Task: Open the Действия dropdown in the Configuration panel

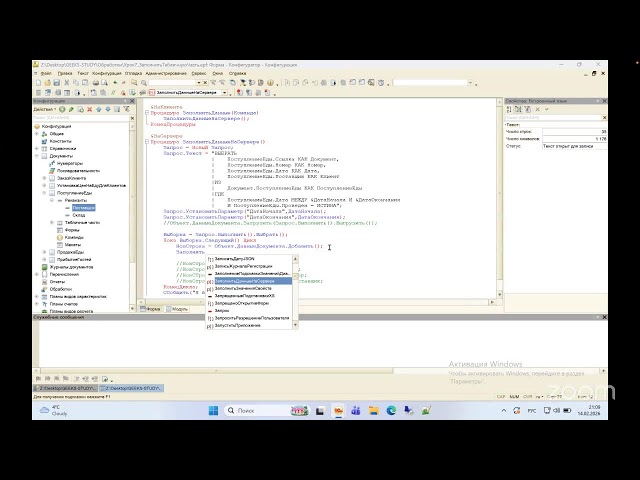Action: click(44, 109)
